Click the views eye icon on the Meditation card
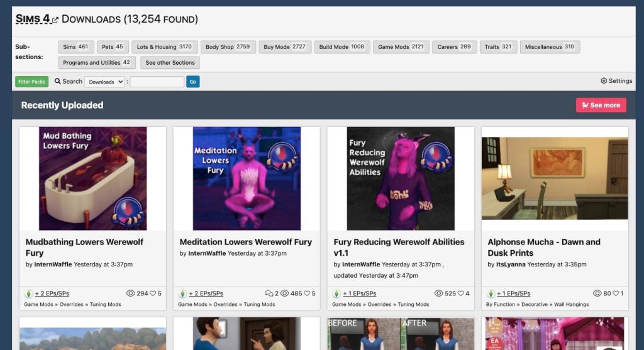 coord(284,293)
